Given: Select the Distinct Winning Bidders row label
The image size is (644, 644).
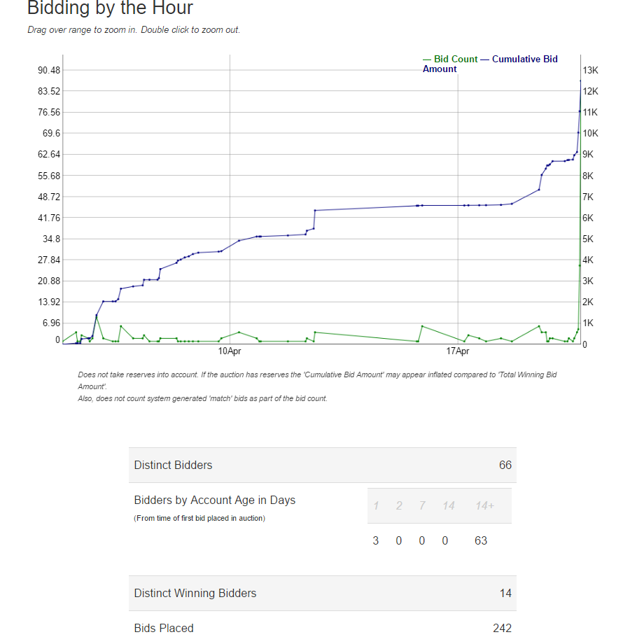Looking at the screenshot, I should (195, 593).
